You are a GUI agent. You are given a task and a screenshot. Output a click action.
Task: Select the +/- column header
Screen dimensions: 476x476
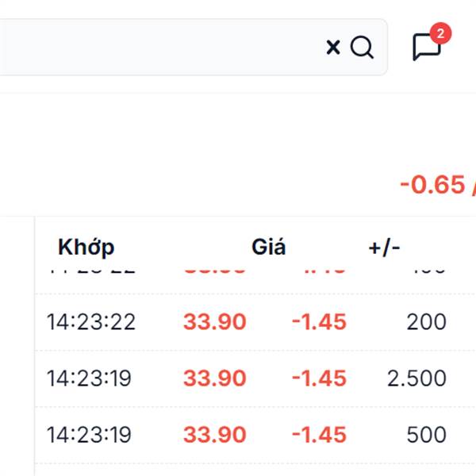(x=384, y=248)
